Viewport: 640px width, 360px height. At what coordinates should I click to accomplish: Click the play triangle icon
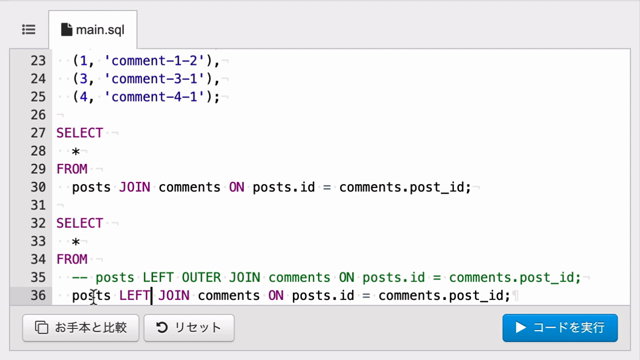(520, 327)
